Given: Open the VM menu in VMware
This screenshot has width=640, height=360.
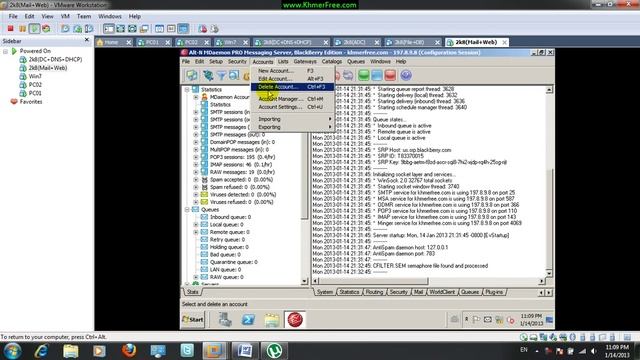Looking at the screenshot, I should tap(65, 16).
